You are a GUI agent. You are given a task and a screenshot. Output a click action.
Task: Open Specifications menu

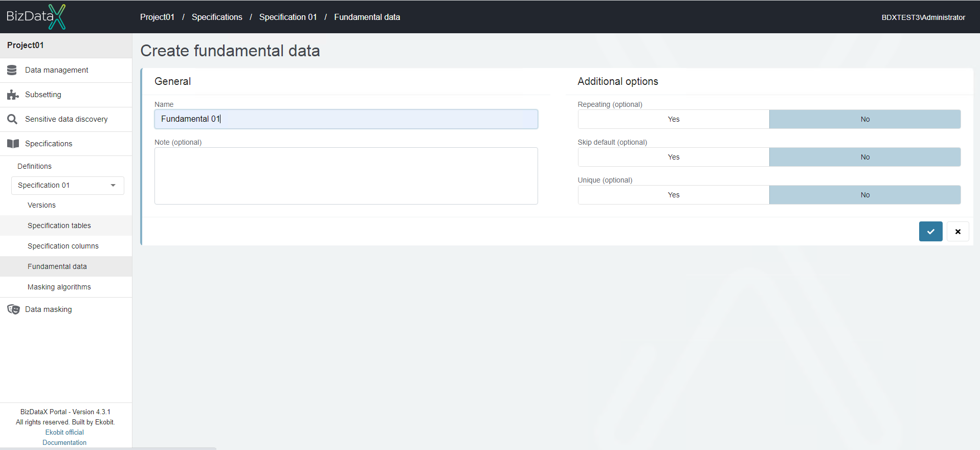66,144
